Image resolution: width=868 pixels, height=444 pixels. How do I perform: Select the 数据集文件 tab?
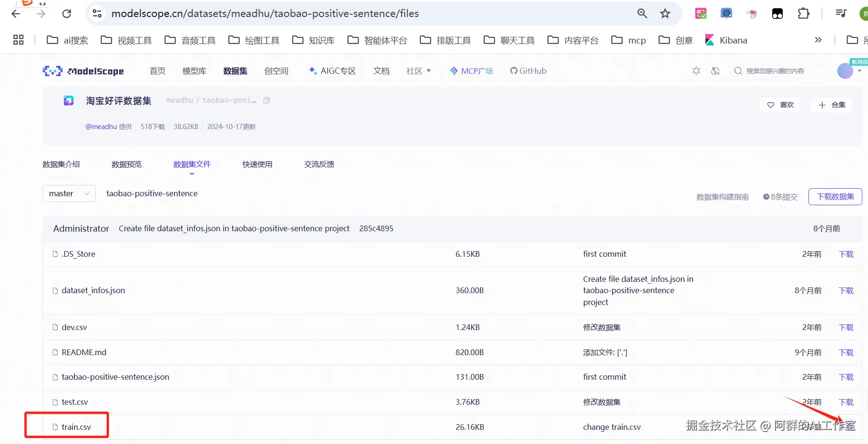click(192, 165)
